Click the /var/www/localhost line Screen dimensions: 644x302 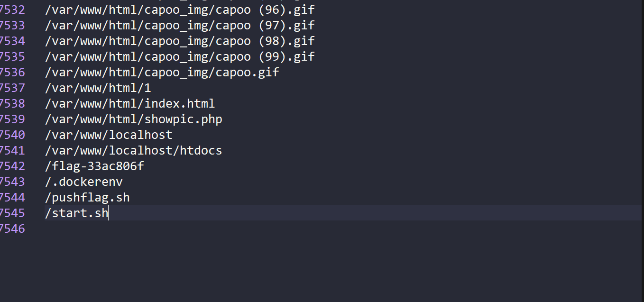pos(109,135)
